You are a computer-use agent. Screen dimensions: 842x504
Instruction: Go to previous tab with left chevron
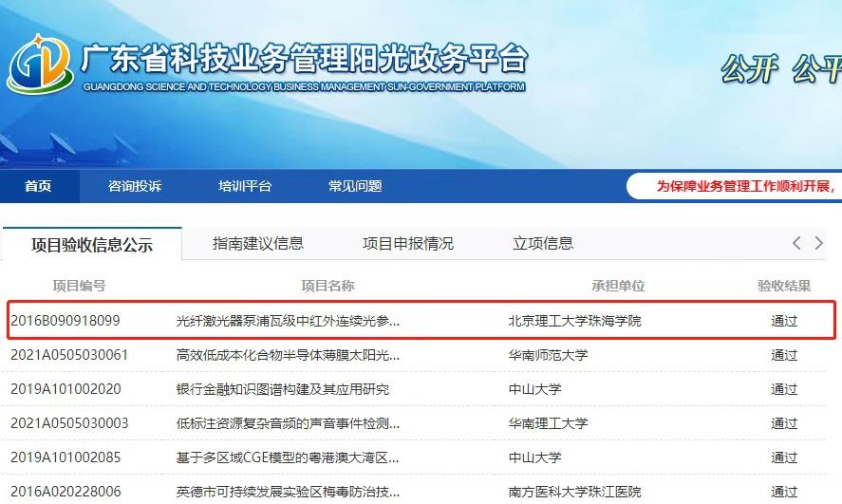tap(796, 243)
